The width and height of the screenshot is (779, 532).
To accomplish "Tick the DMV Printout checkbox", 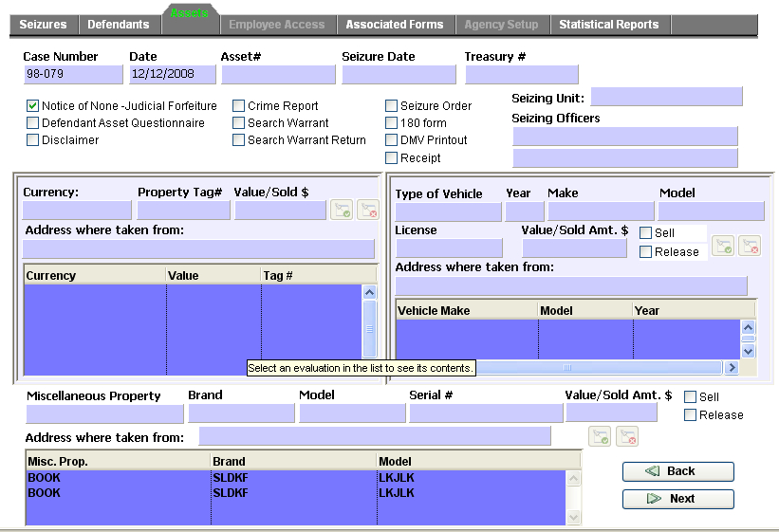I will click(392, 140).
